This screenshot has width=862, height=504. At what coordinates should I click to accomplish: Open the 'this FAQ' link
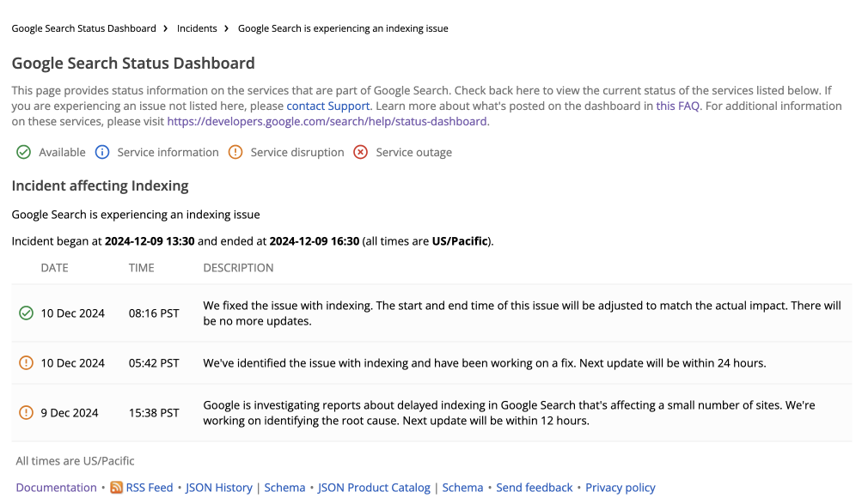(677, 106)
